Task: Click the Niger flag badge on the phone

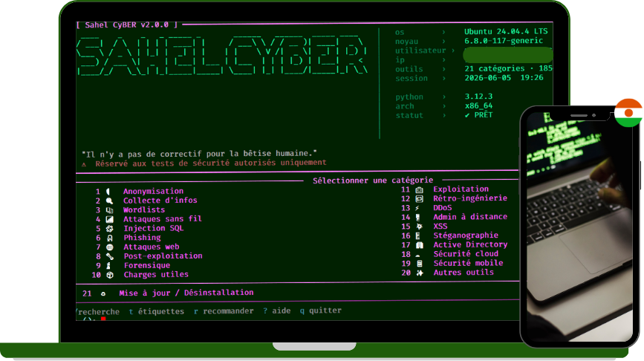Action: tap(628, 112)
